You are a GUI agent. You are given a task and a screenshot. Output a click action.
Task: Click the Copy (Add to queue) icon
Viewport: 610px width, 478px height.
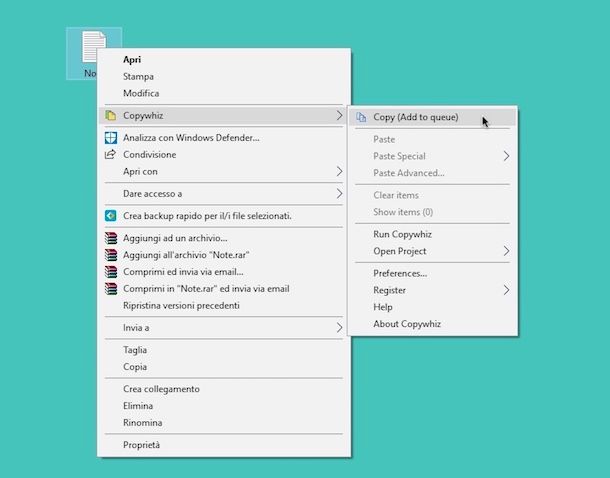coord(361,117)
